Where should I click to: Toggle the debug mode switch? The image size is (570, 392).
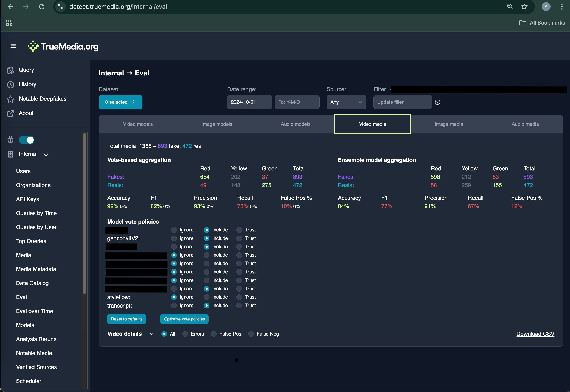point(26,140)
